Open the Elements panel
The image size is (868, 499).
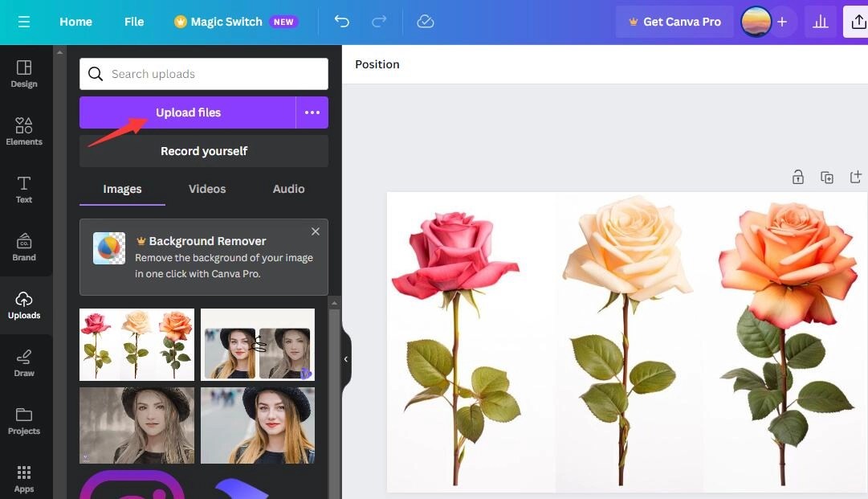pos(23,130)
